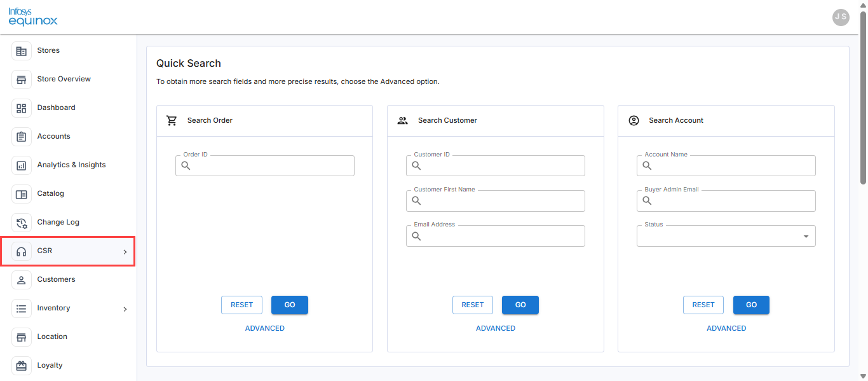The height and width of the screenshot is (381, 868).
Task: Open Dashboard via its grid icon
Action: tap(22, 108)
